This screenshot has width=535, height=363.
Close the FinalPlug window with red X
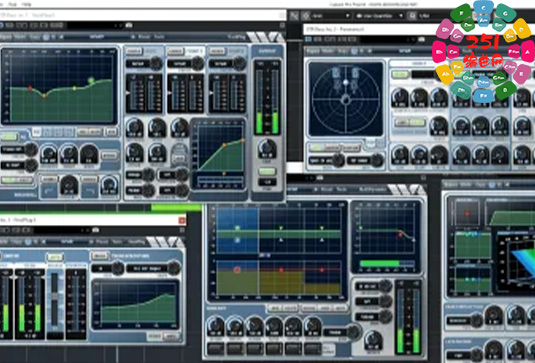[182, 220]
